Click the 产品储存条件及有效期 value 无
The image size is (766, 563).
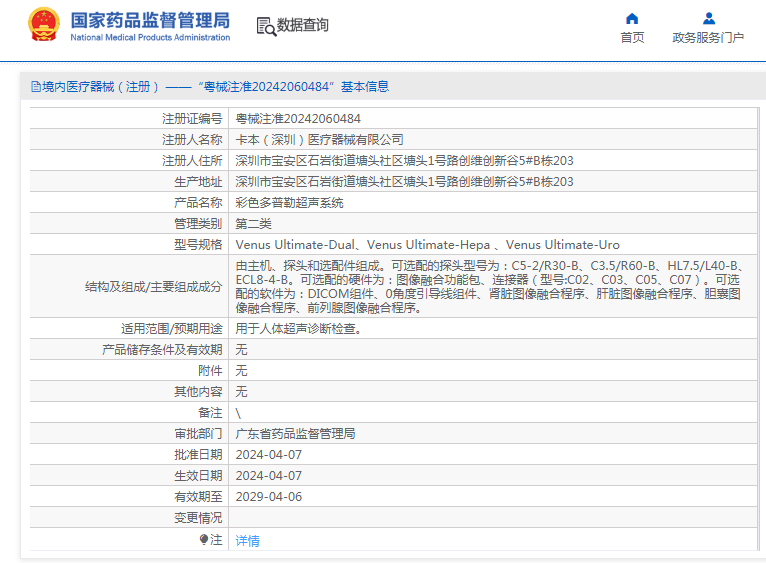pos(241,350)
